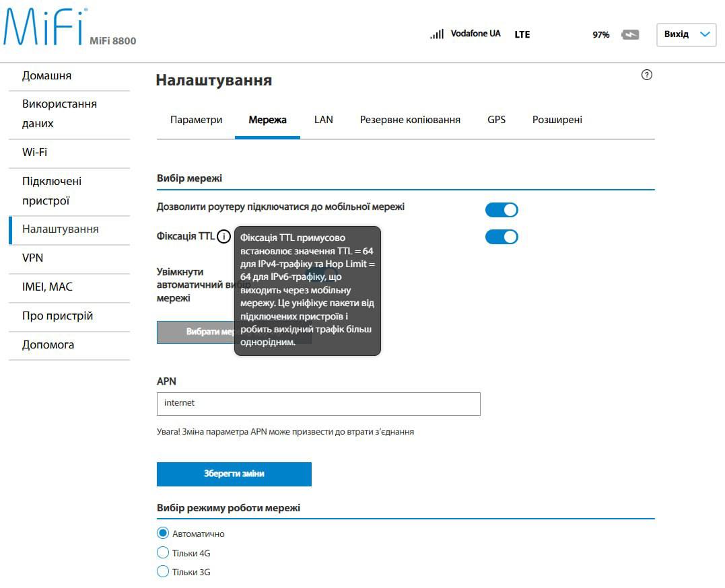Click the battery charging icon
This screenshot has width=725, height=588.
pos(630,35)
